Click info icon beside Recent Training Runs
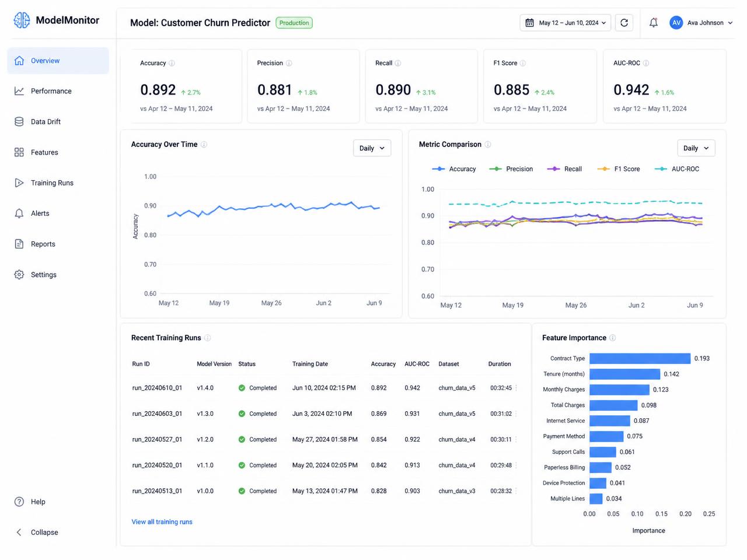Image resolution: width=747 pixels, height=560 pixels. pyautogui.click(x=207, y=338)
